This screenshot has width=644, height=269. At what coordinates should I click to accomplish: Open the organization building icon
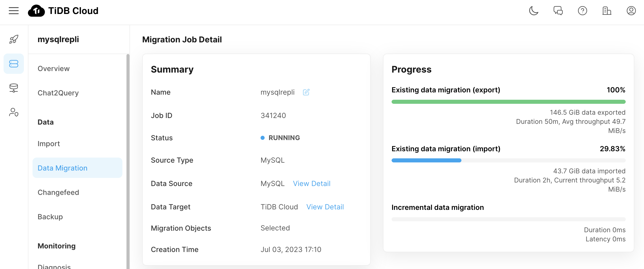point(607,11)
